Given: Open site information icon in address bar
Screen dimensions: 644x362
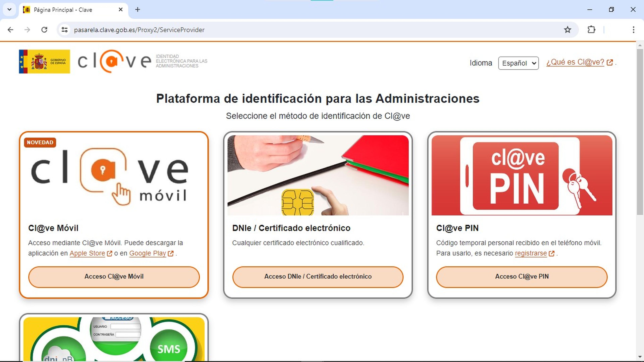Looking at the screenshot, I should point(65,30).
